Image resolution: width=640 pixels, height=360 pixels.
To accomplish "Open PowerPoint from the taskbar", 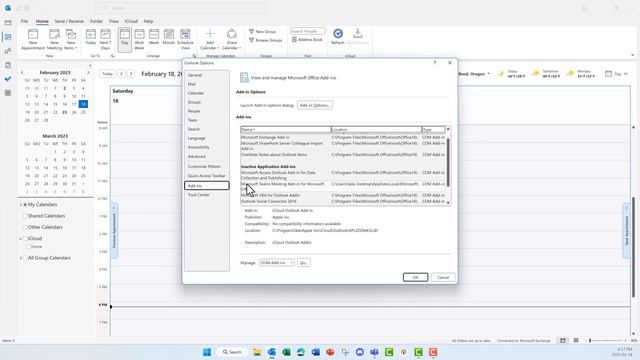I will tap(330, 352).
